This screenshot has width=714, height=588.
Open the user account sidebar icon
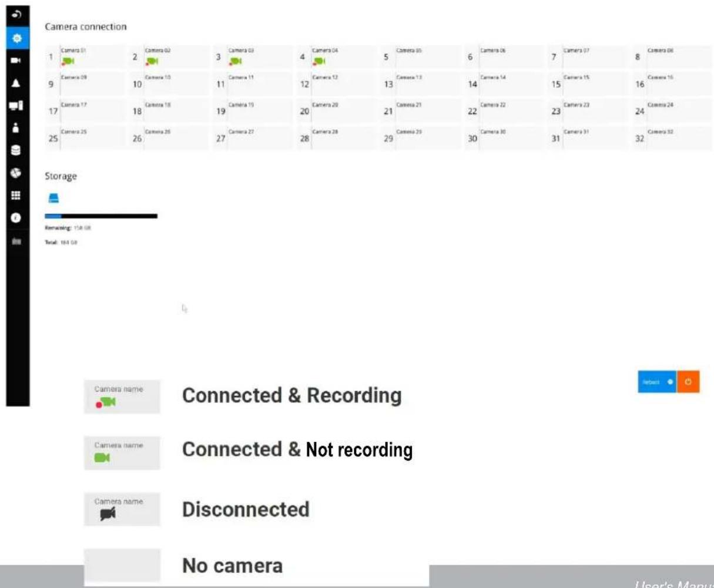tap(16, 127)
